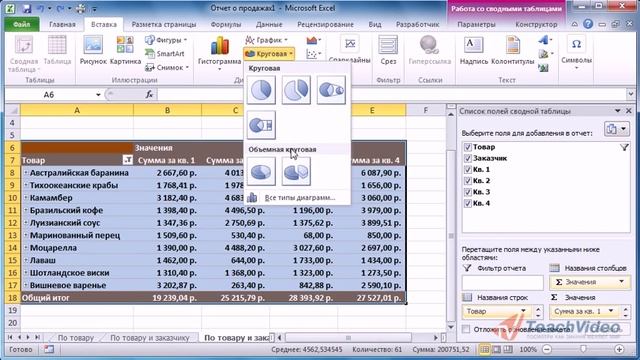
Task: Uncheck the Кв. 4 field checkbox
Action: click(468, 203)
